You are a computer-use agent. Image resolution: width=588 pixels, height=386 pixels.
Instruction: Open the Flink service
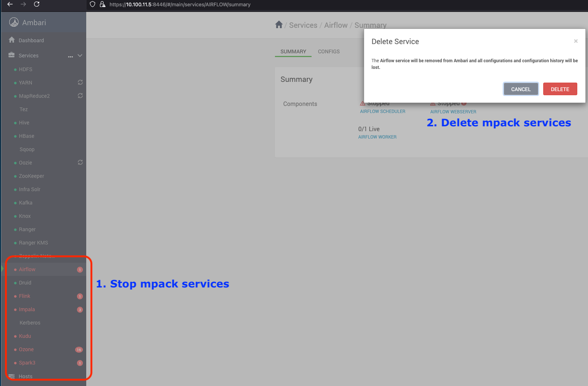pyautogui.click(x=25, y=296)
